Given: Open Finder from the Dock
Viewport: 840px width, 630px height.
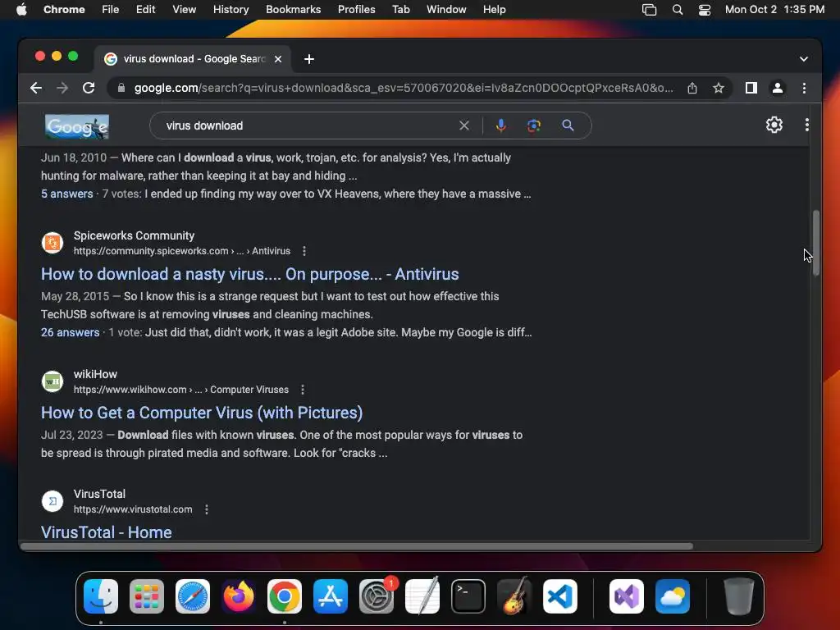Looking at the screenshot, I should click(101, 596).
